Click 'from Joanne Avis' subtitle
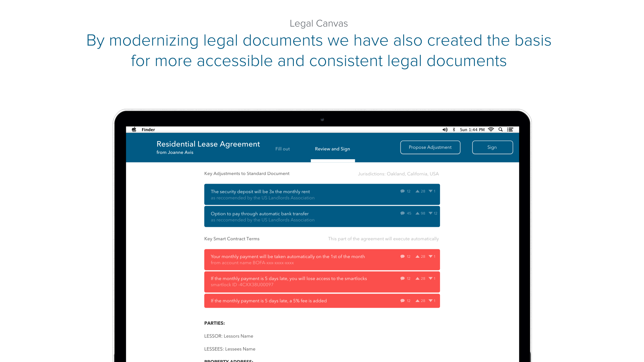644x362 pixels. tap(175, 153)
